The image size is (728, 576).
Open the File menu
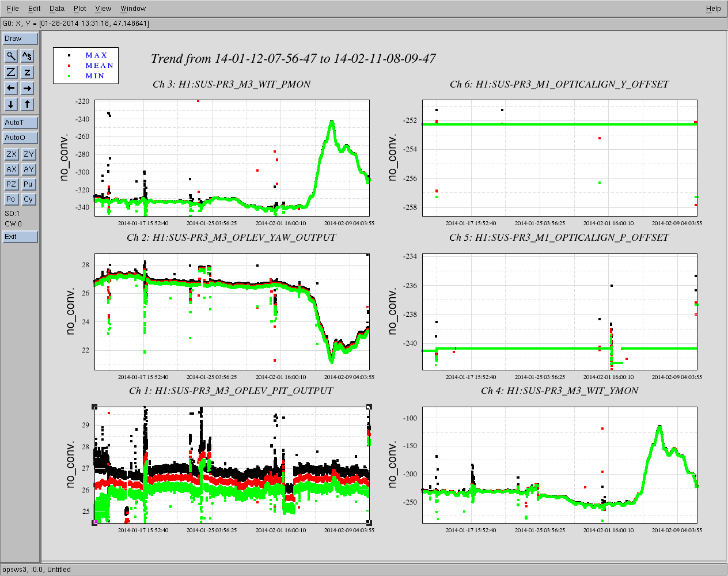tap(13, 9)
